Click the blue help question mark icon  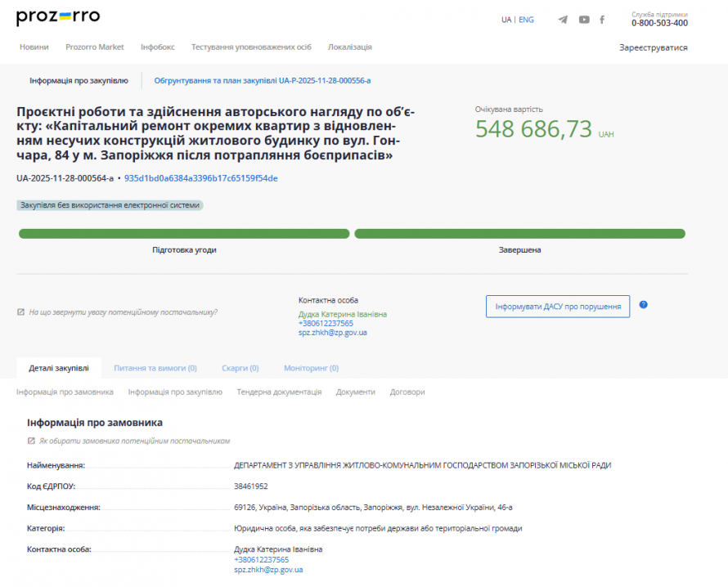coord(643,305)
